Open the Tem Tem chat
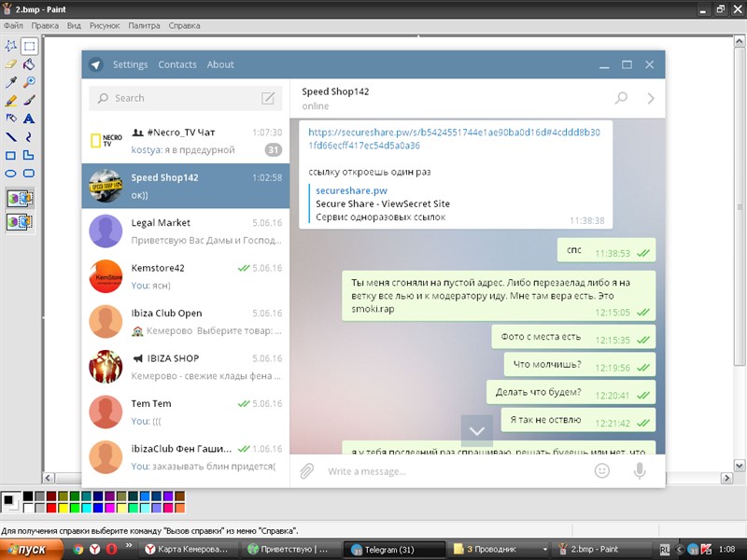Image resolution: width=747 pixels, height=560 pixels. click(186, 413)
